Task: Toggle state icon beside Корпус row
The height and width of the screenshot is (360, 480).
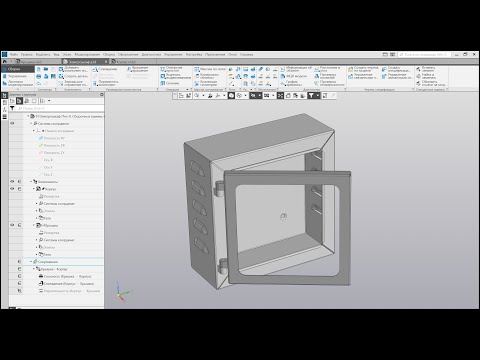Action: [19, 189]
